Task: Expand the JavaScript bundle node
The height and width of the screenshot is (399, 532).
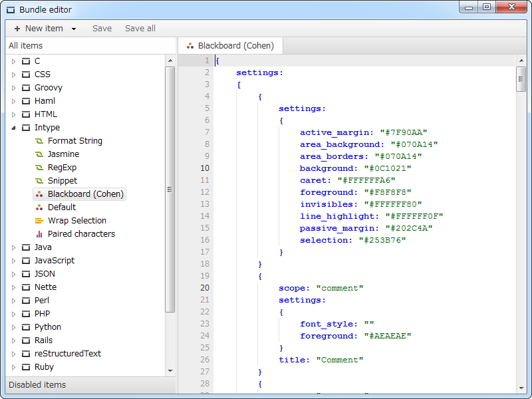Action: (x=13, y=261)
